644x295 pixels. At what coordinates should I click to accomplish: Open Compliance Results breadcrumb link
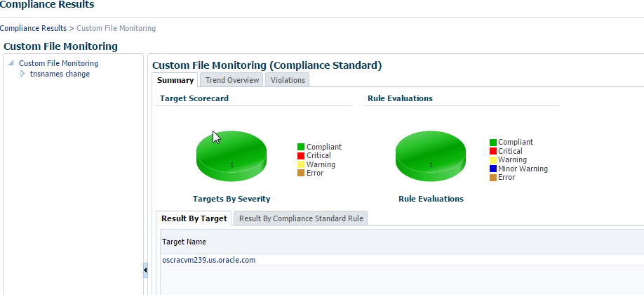(33, 28)
